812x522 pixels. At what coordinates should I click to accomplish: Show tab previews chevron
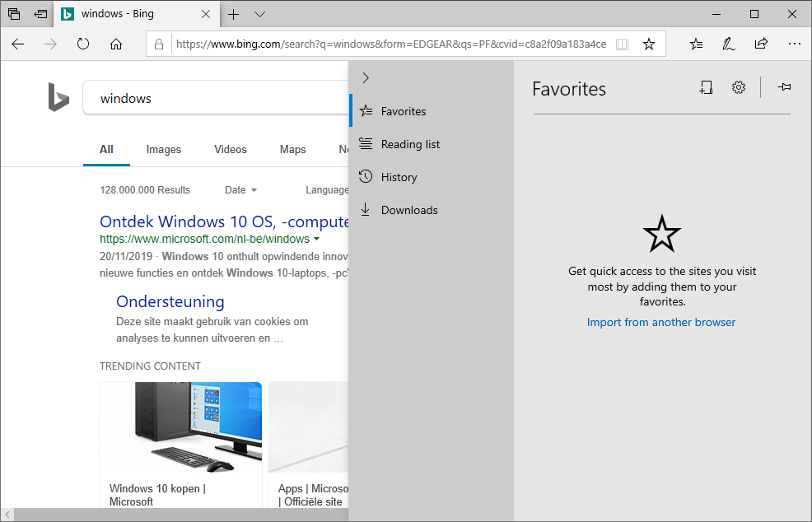pyautogui.click(x=260, y=14)
